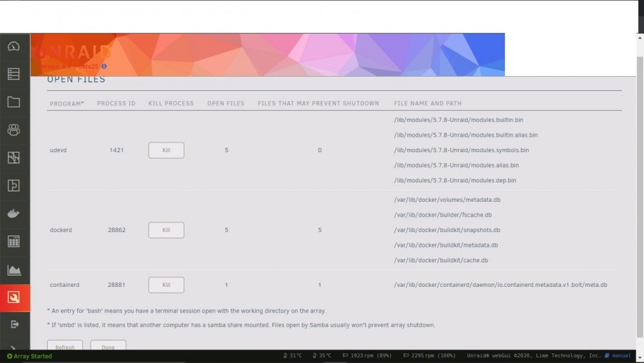Select process ID 28862

click(116, 230)
